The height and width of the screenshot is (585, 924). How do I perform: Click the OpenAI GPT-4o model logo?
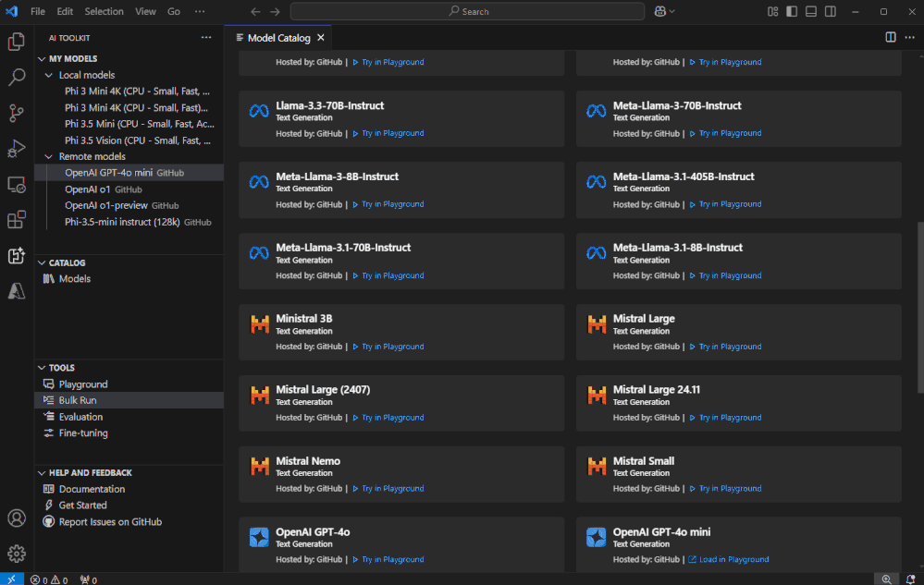pyautogui.click(x=259, y=537)
